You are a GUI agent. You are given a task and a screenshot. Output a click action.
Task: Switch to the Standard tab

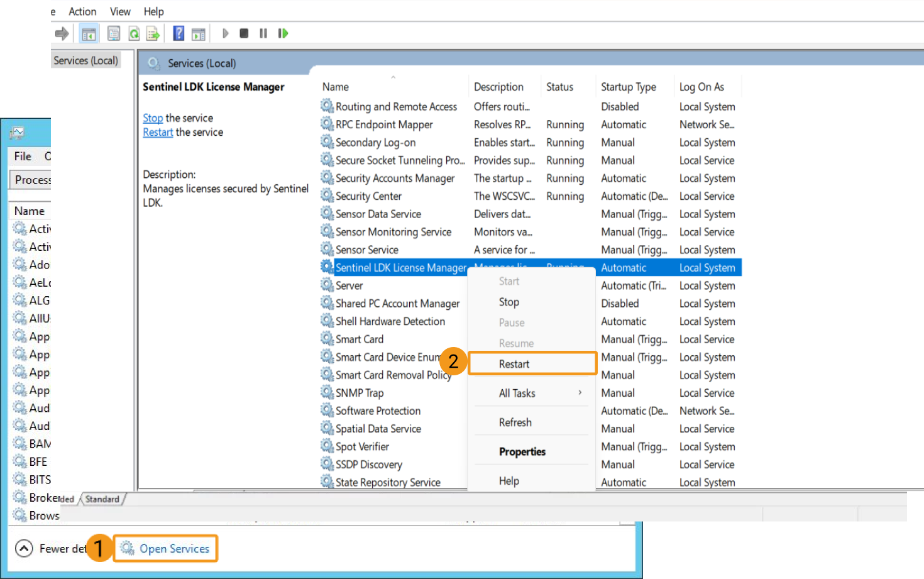(102, 499)
